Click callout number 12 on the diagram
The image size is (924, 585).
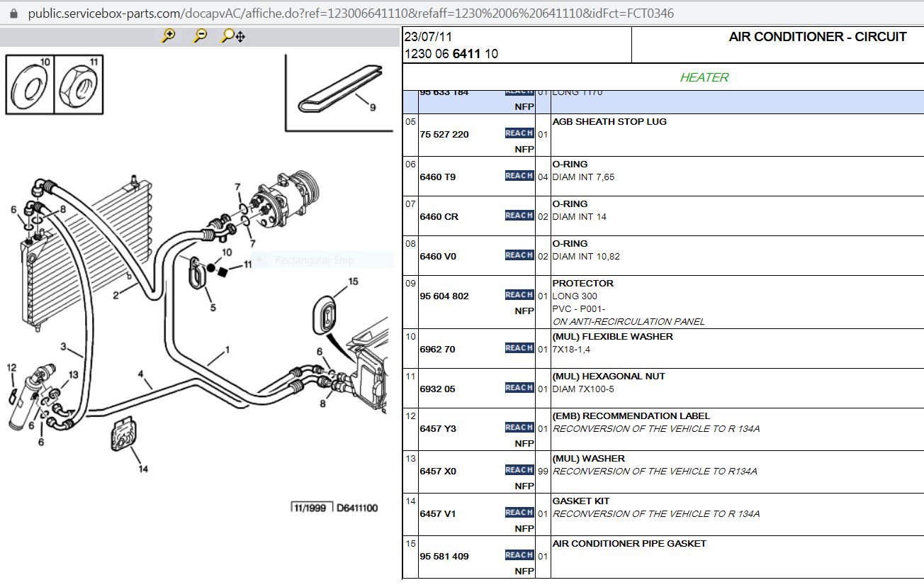coord(11,367)
